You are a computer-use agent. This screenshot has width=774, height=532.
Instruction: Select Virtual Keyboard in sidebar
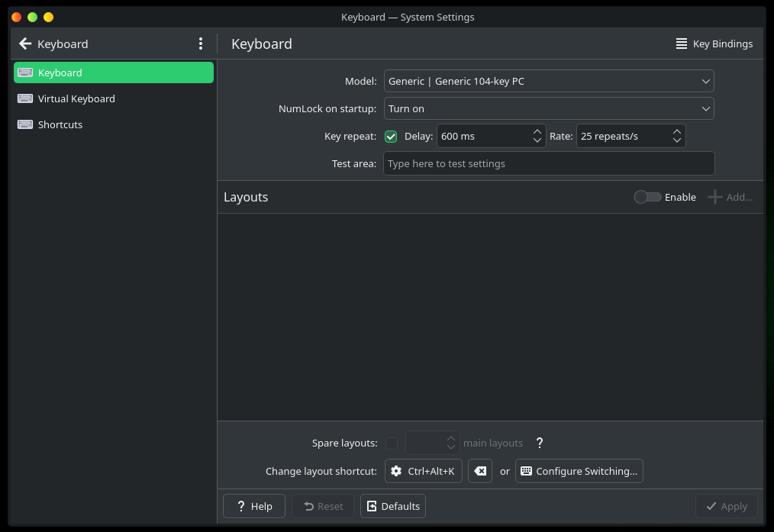click(x=76, y=98)
